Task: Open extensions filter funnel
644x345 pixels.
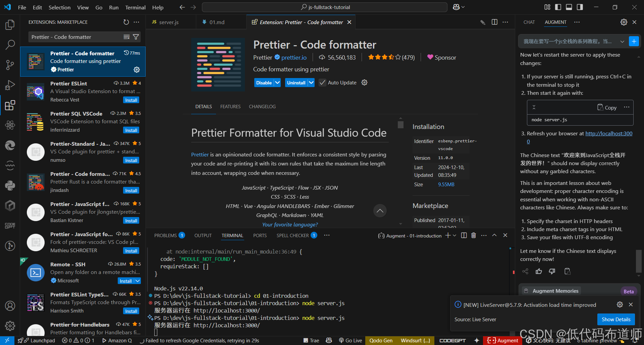Action: click(136, 37)
